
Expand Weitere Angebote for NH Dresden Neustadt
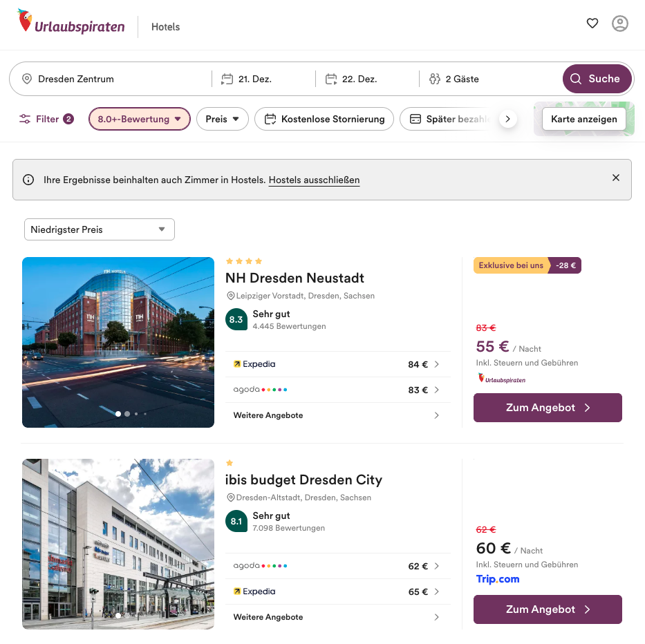pyautogui.click(x=337, y=415)
